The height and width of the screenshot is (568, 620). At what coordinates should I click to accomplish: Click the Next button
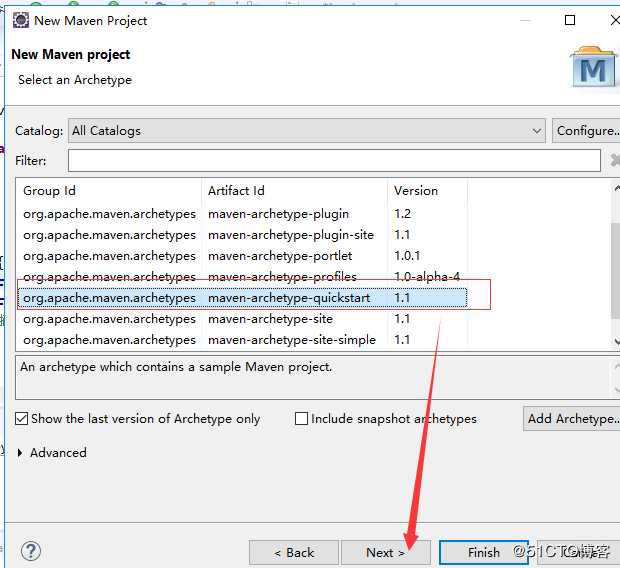(x=386, y=552)
